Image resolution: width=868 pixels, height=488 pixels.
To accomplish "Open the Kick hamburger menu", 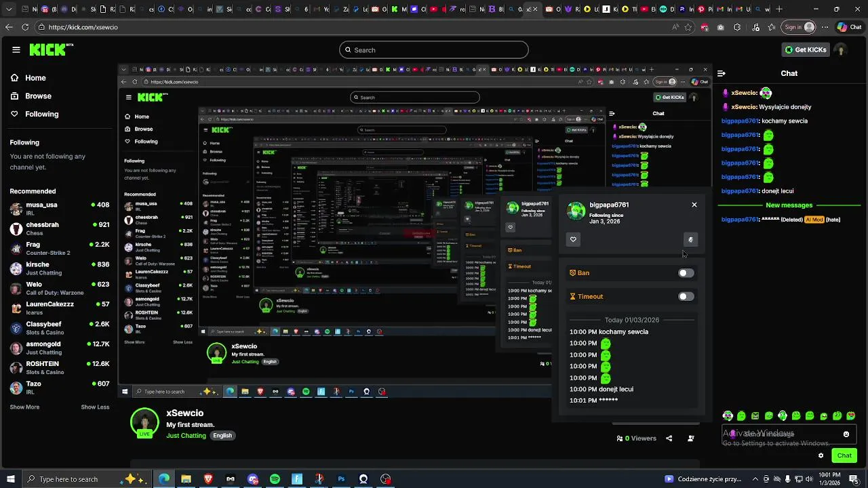I will pos(16,49).
